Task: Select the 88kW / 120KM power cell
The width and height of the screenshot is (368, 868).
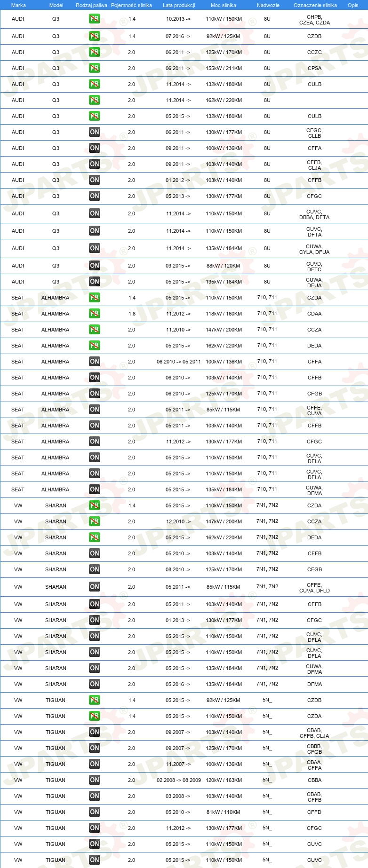Action: point(224,266)
